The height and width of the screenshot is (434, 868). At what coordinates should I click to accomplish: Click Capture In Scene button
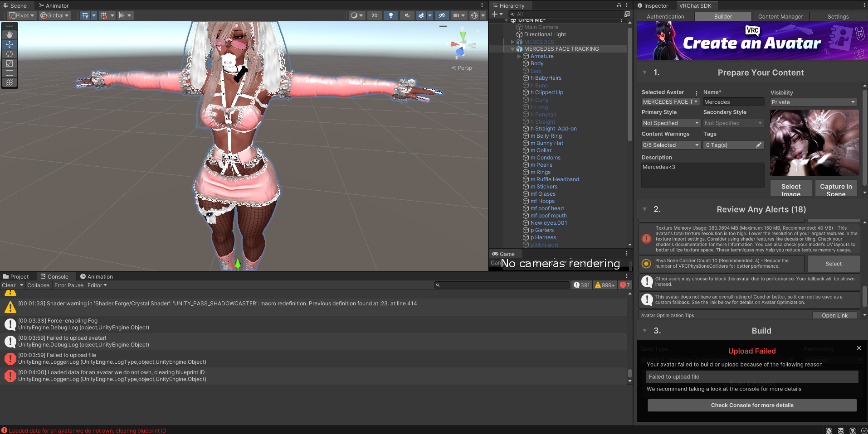(836, 188)
